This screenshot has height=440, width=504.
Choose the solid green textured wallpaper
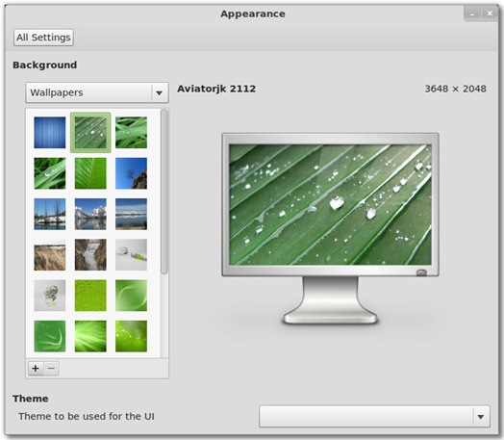[90, 296]
